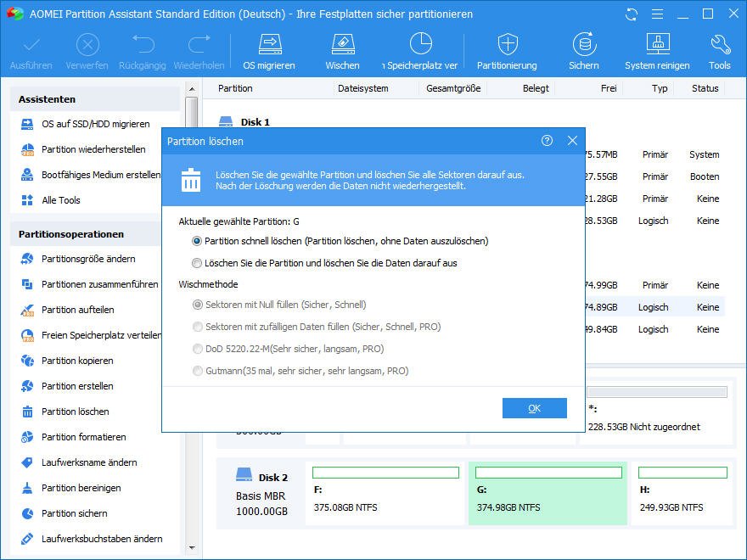Close the Partition löschen dialog
Viewport: 747px width, 560px height.
(572, 141)
